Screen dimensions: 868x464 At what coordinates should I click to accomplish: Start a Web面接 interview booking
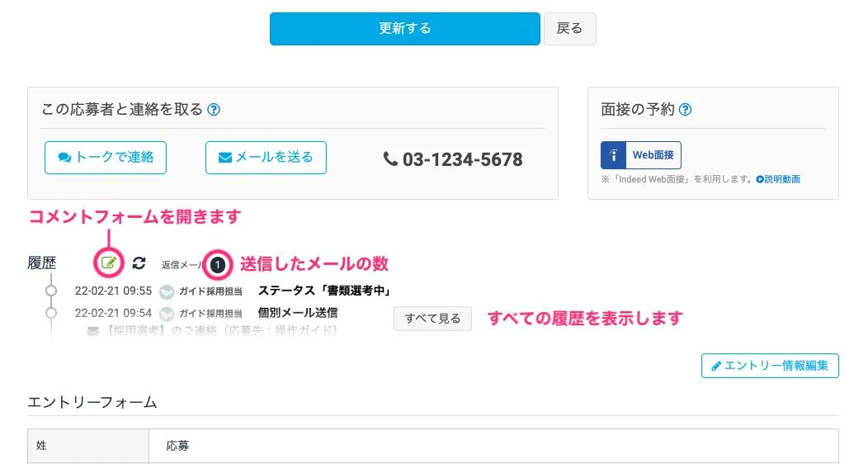641,155
